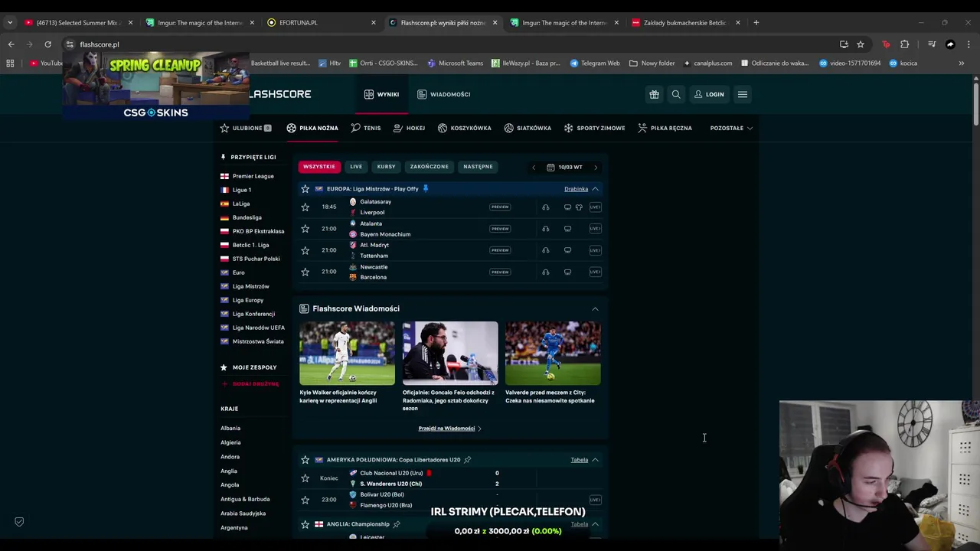Favorite the Atalanta vs Bayern Monachium match star

(x=305, y=228)
